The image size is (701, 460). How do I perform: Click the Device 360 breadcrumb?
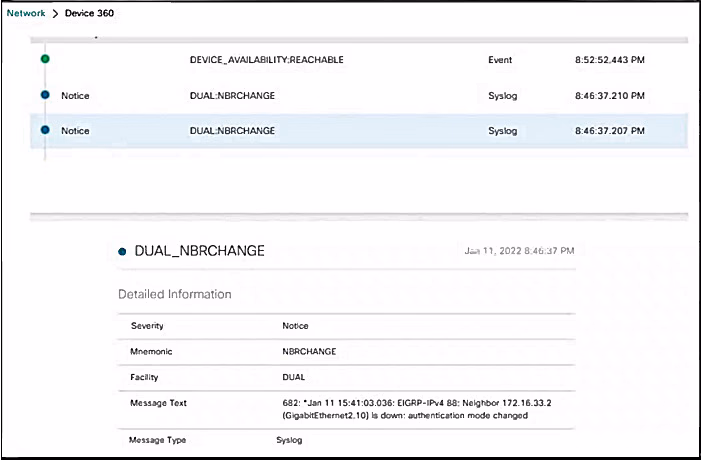pos(89,13)
